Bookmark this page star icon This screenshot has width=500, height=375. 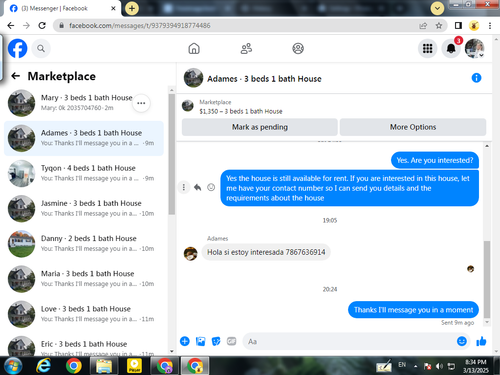(x=439, y=26)
